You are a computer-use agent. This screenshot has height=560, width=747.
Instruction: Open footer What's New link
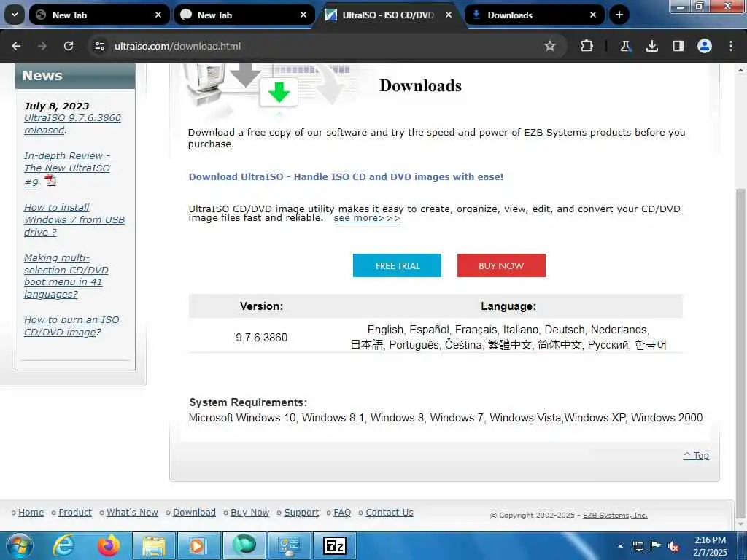click(x=132, y=513)
